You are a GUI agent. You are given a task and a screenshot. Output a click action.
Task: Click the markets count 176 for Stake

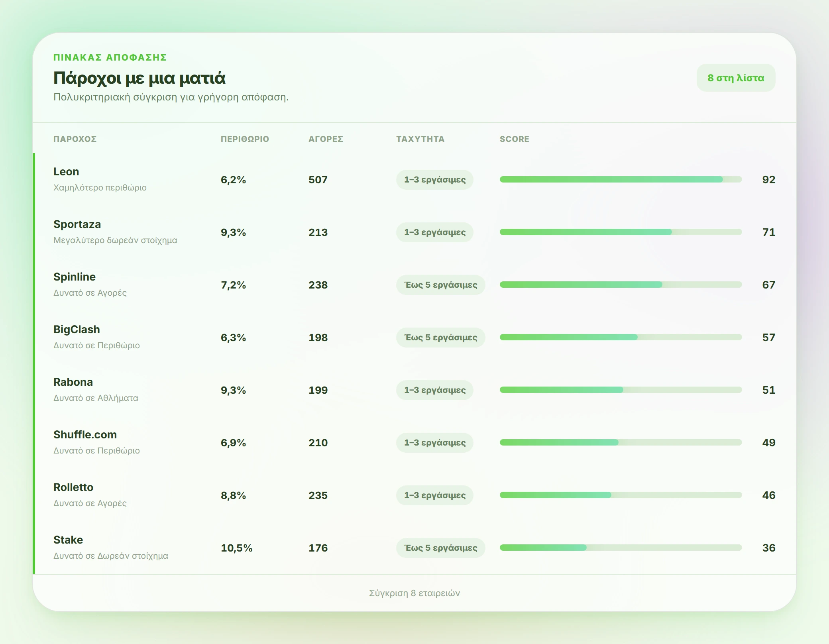click(318, 548)
